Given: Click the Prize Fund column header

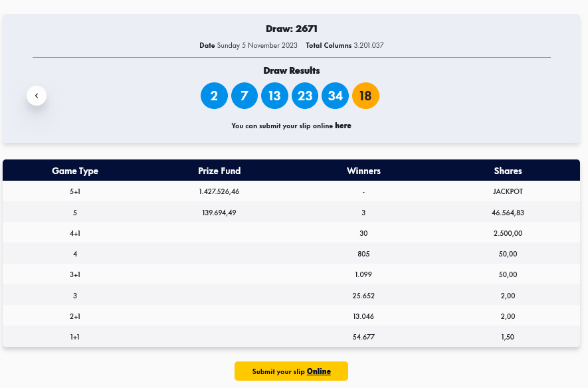Looking at the screenshot, I should pos(219,171).
